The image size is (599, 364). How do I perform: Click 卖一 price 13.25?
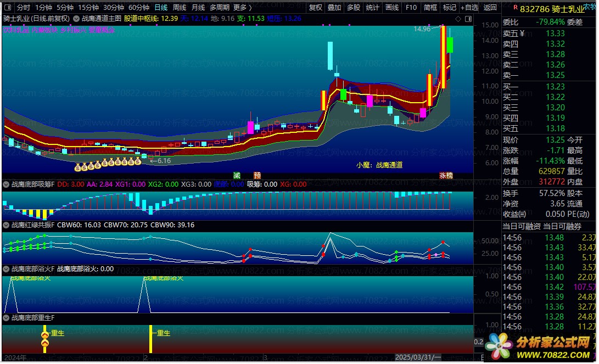click(555, 75)
